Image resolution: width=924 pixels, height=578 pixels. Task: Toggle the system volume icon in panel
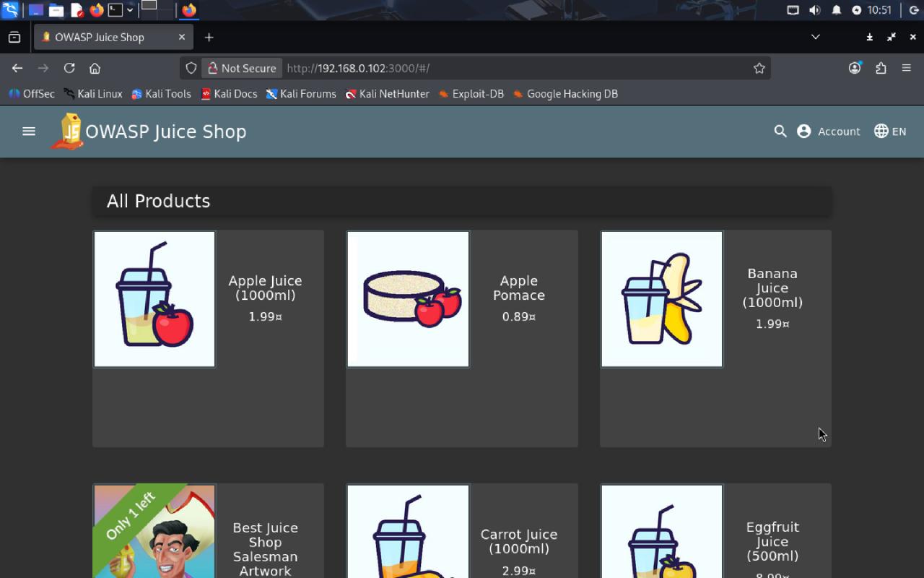coord(815,10)
